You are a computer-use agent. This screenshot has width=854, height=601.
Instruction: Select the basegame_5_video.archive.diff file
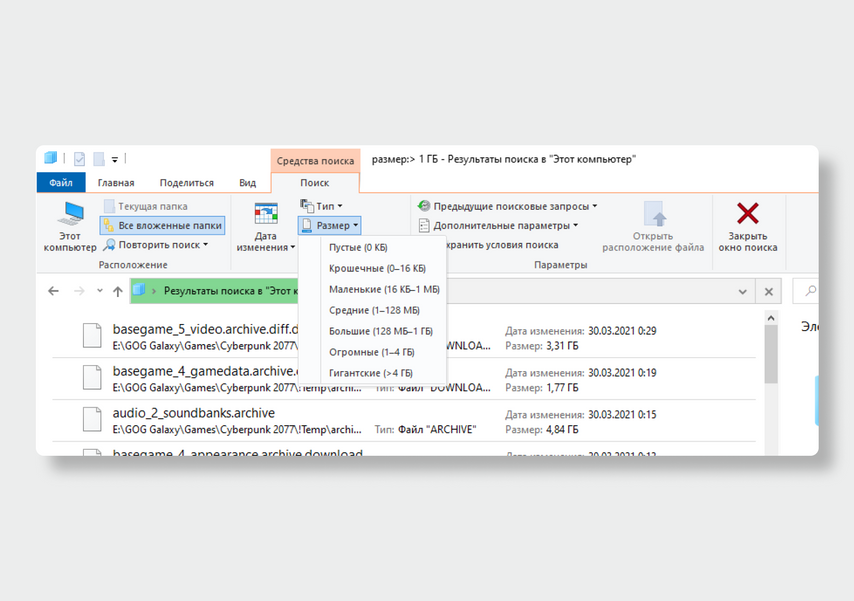pyautogui.click(x=404, y=337)
